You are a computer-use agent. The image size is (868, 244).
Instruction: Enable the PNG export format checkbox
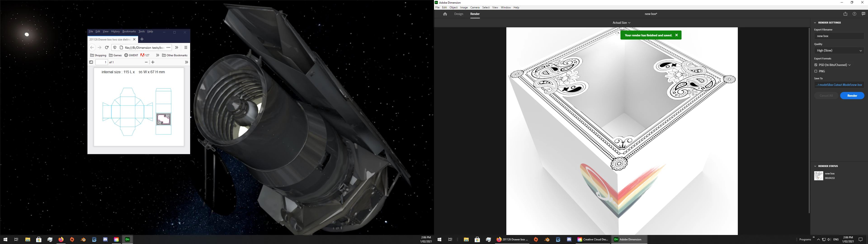pyautogui.click(x=816, y=71)
